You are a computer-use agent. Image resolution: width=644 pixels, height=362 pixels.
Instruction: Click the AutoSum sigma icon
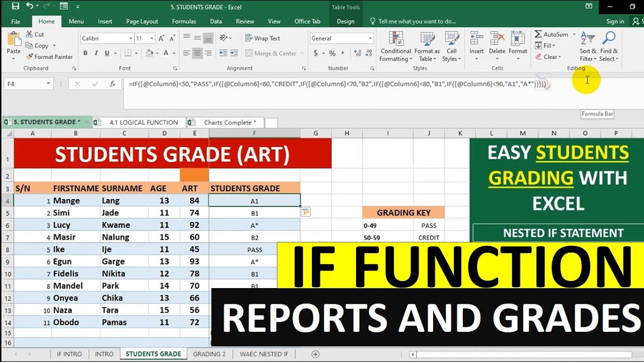pos(538,34)
